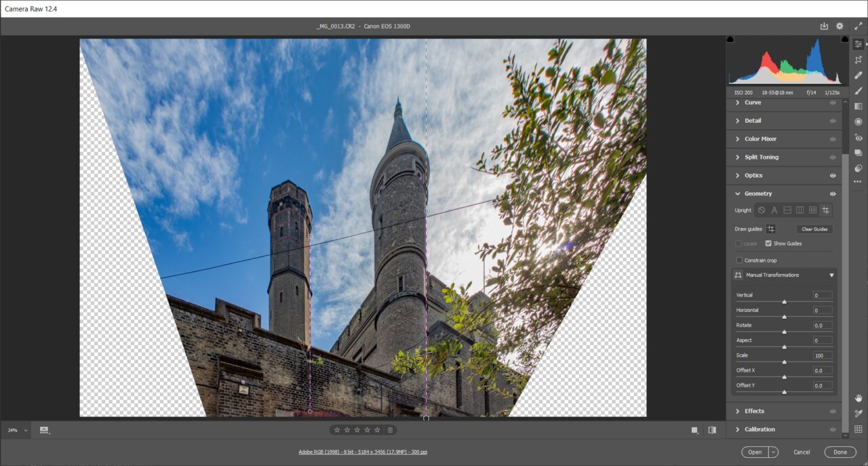Open Camera Raw preferences via the gear icon
The width and height of the screenshot is (868, 466).
coord(839,26)
